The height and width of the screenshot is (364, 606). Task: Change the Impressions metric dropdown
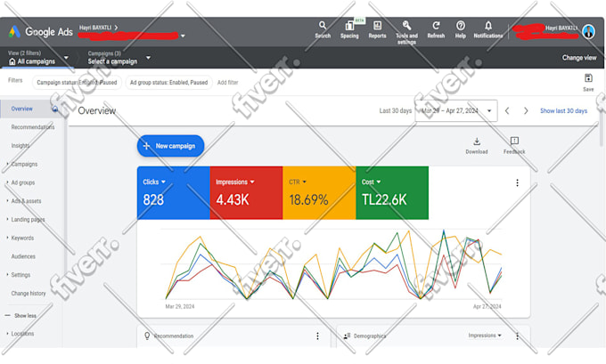(252, 182)
